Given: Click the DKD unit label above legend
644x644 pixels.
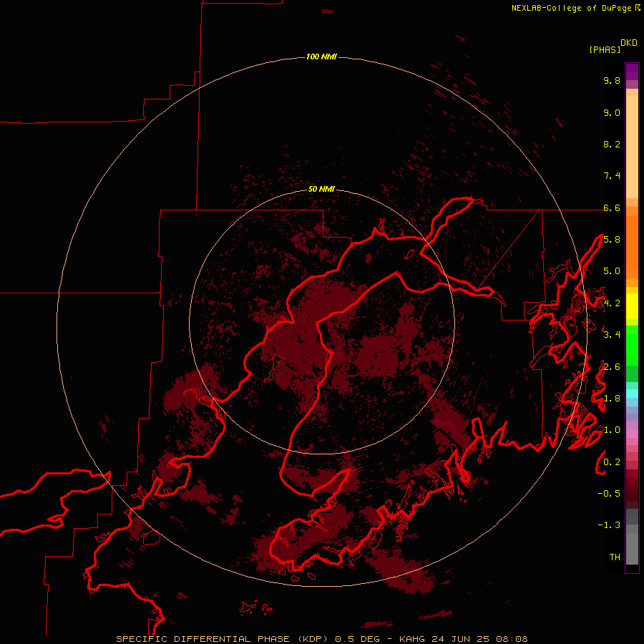Looking at the screenshot, I should [x=629, y=43].
